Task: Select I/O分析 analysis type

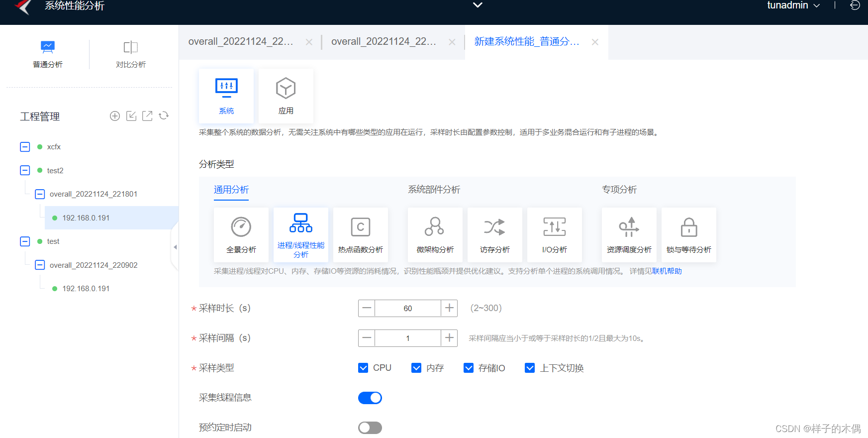Action: (555, 235)
